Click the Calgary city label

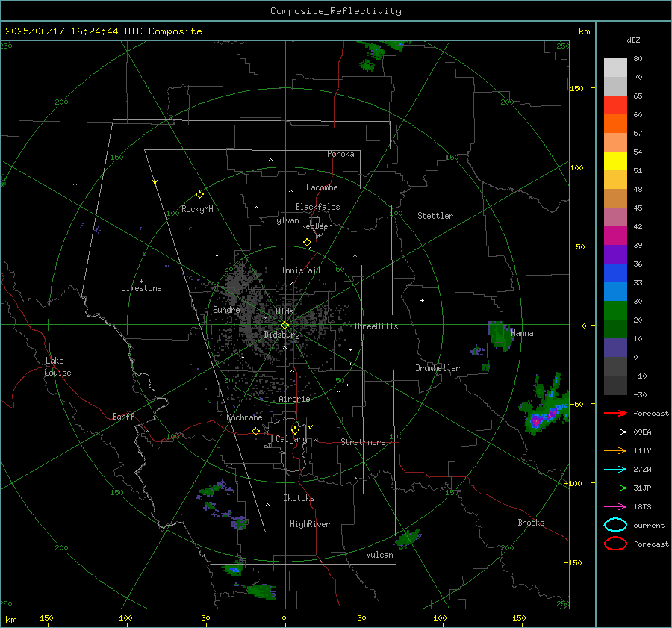(x=291, y=439)
